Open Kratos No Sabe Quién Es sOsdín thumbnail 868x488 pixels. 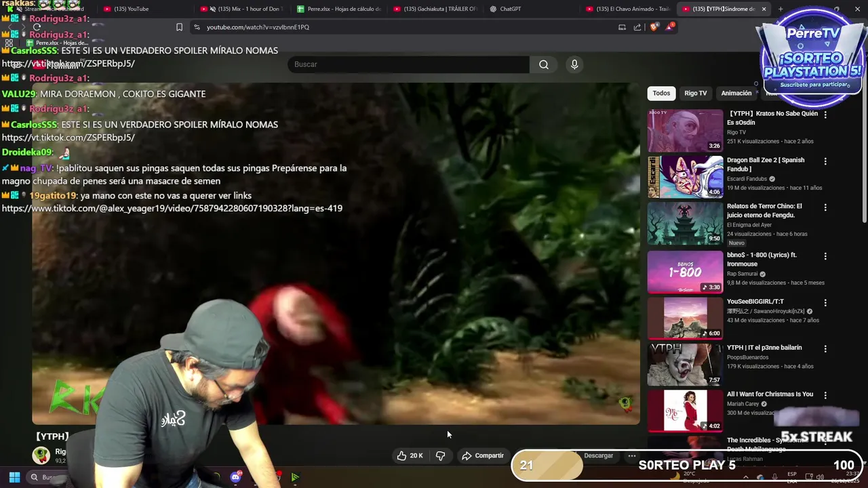click(685, 131)
